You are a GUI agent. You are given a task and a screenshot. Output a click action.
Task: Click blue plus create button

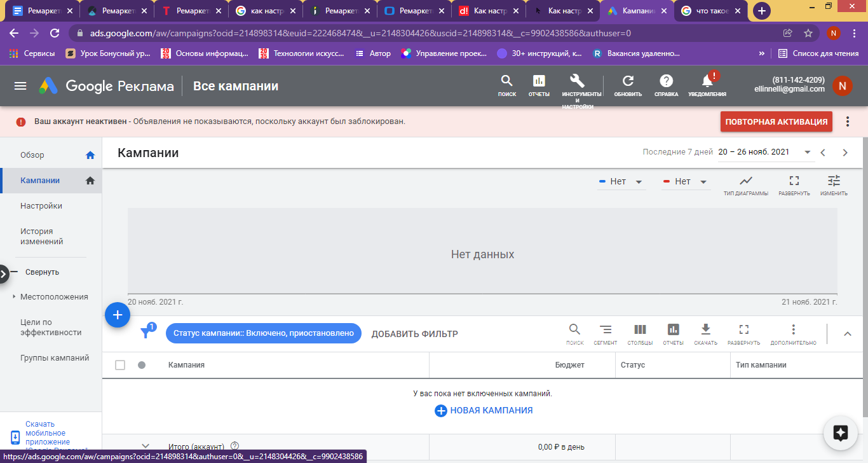[118, 315]
